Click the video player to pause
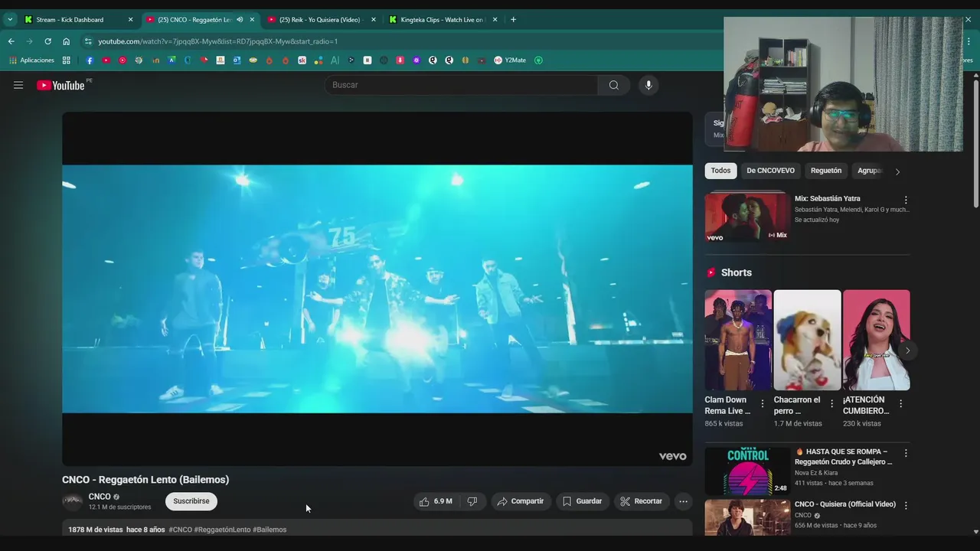This screenshot has width=980, height=551. pyautogui.click(x=377, y=289)
